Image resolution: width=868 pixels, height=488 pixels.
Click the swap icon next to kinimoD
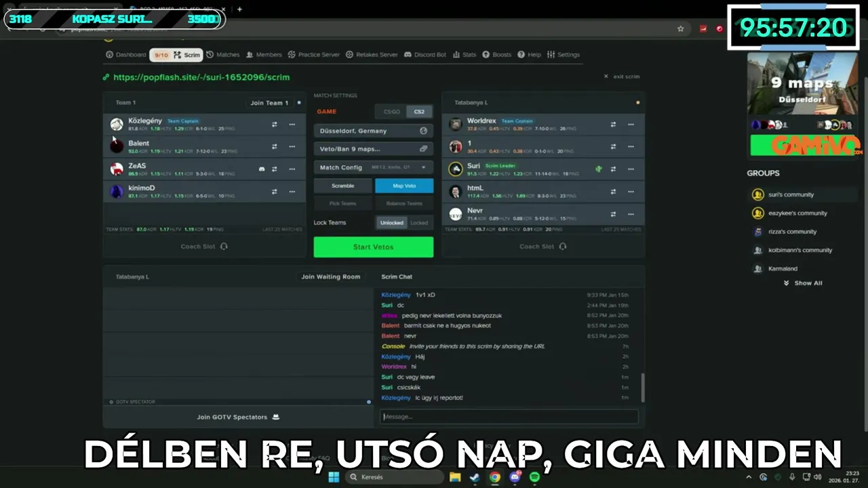pyautogui.click(x=275, y=192)
